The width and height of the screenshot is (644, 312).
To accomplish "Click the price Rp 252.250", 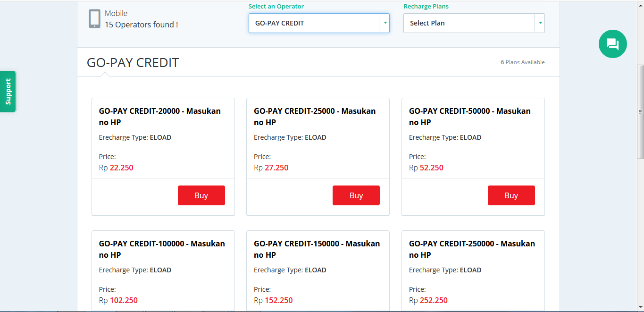I will (428, 300).
